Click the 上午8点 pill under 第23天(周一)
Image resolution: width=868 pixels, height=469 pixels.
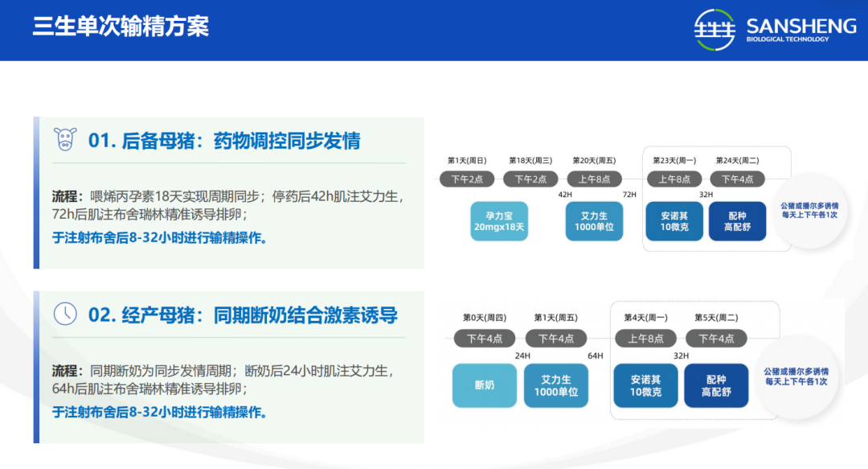[x=674, y=179]
